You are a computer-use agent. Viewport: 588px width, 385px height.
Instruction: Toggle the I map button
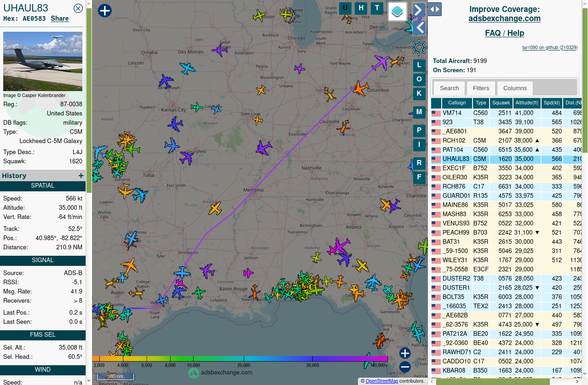point(419,144)
